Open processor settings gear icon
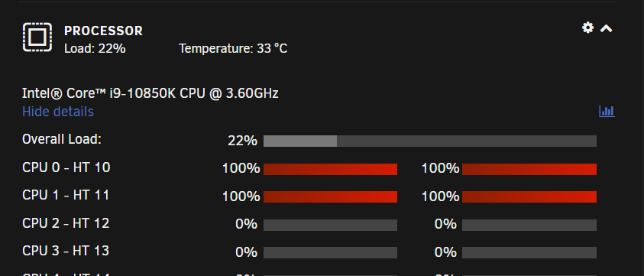644x276 pixels. coord(587,28)
